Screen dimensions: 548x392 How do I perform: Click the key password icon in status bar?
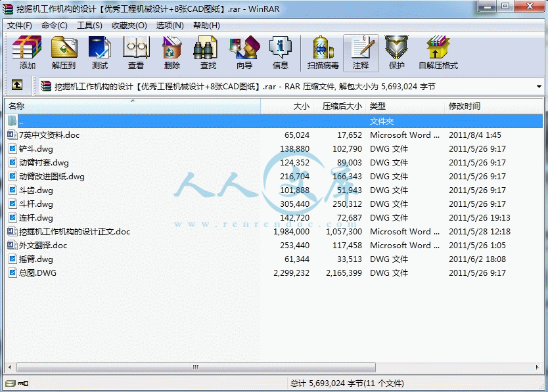[x=24, y=383]
